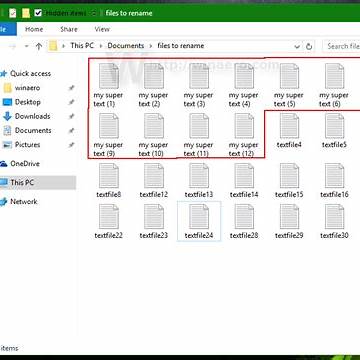Expand the root chevron before This PC
The image size is (360, 360).
63,46
